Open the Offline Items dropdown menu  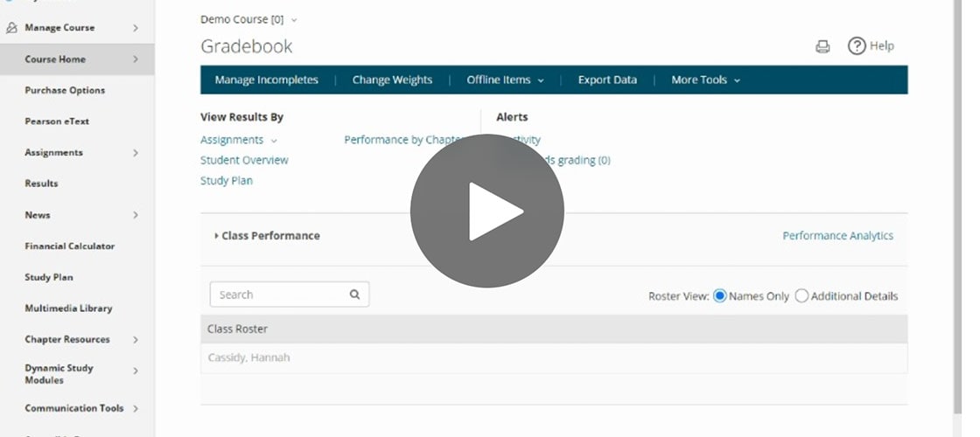pyautogui.click(x=505, y=80)
